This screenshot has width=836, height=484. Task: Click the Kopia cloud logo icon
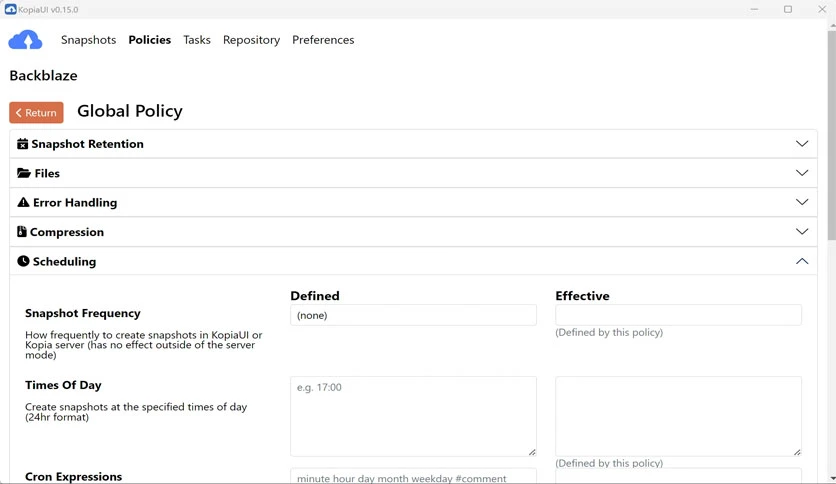[x=25, y=40]
